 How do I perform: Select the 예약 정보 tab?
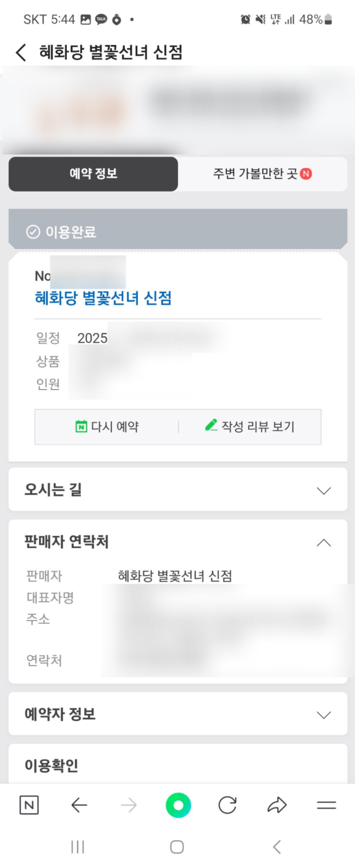(x=93, y=174)
